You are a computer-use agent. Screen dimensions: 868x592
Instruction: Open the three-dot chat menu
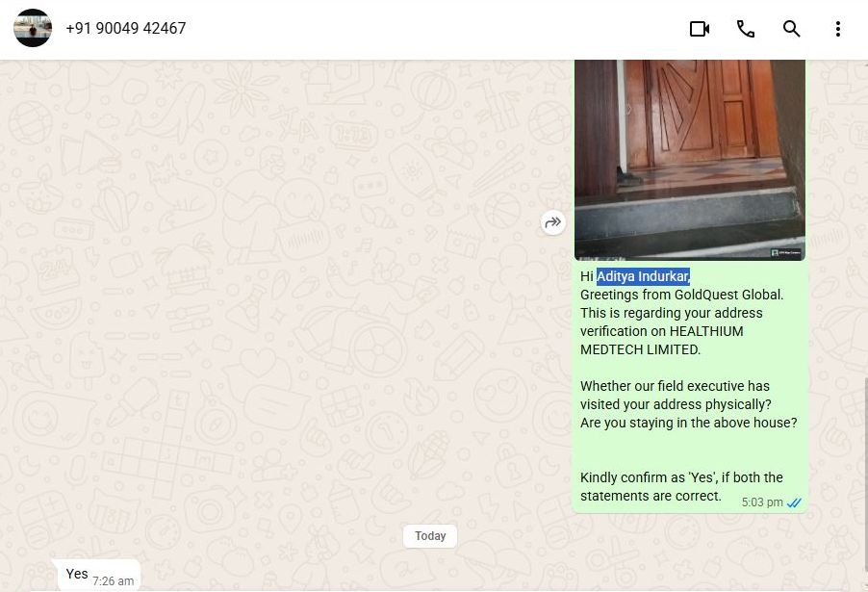(x=838, y=29)
